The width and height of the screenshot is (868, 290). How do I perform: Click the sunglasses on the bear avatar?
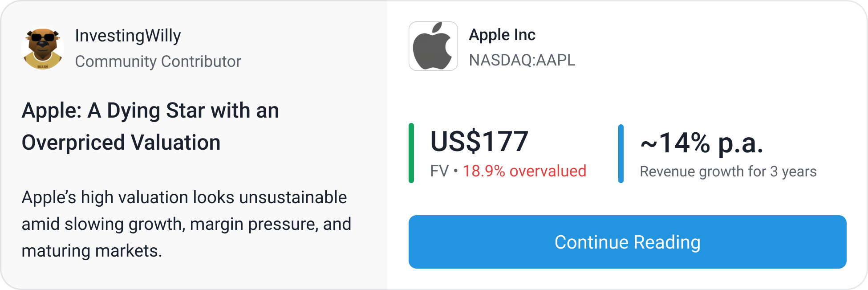tap(43, 37)
